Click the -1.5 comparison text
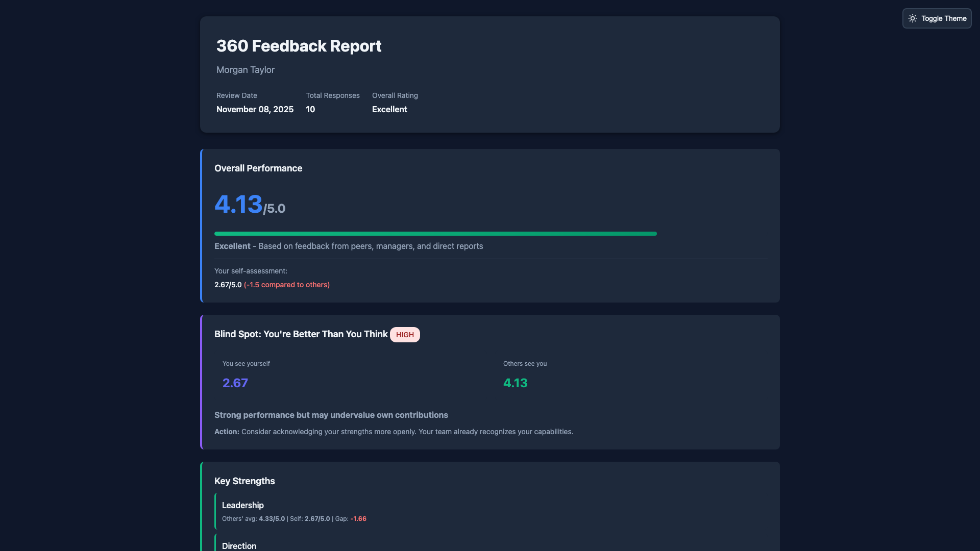 pyautogui.click(x=286, y=285)
